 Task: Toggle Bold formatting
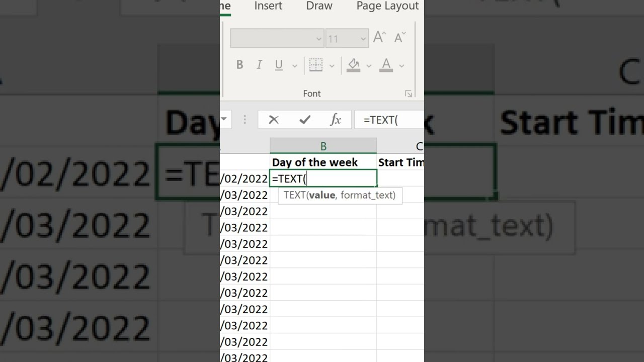[239, 65]
